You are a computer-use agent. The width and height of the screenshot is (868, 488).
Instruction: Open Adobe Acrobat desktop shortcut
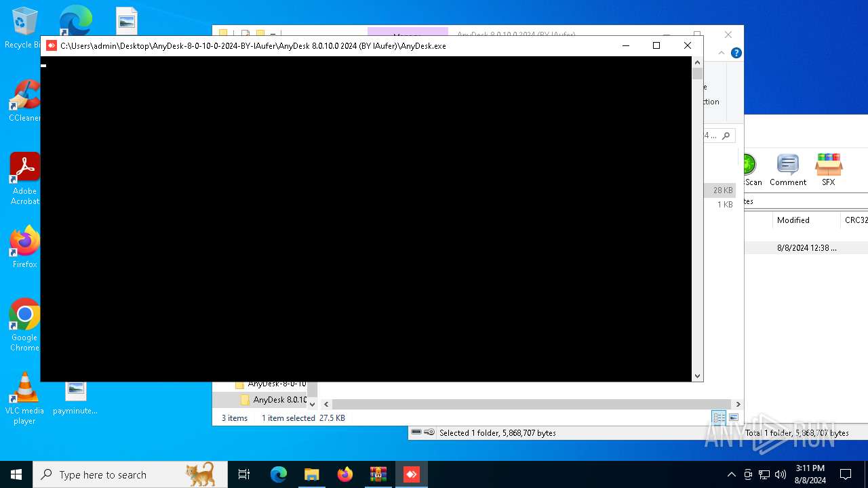24,178
